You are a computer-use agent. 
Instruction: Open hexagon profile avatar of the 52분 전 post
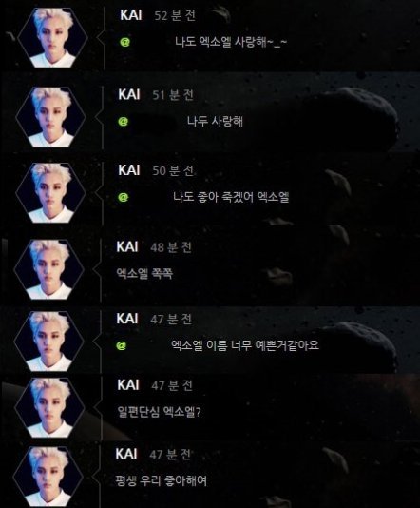pyautogui.click(x=52, y=38)
